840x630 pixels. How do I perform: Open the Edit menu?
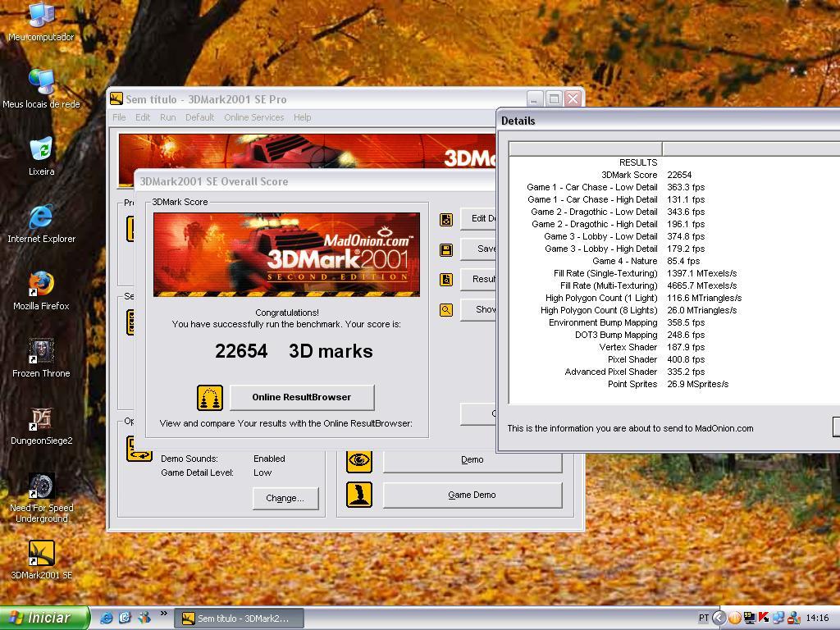coord(143,117)
